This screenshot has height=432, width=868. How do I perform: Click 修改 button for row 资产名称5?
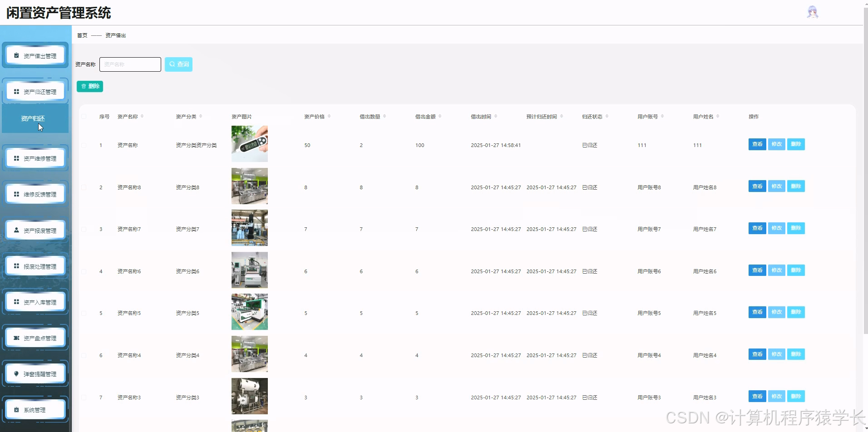pos(776,312)
